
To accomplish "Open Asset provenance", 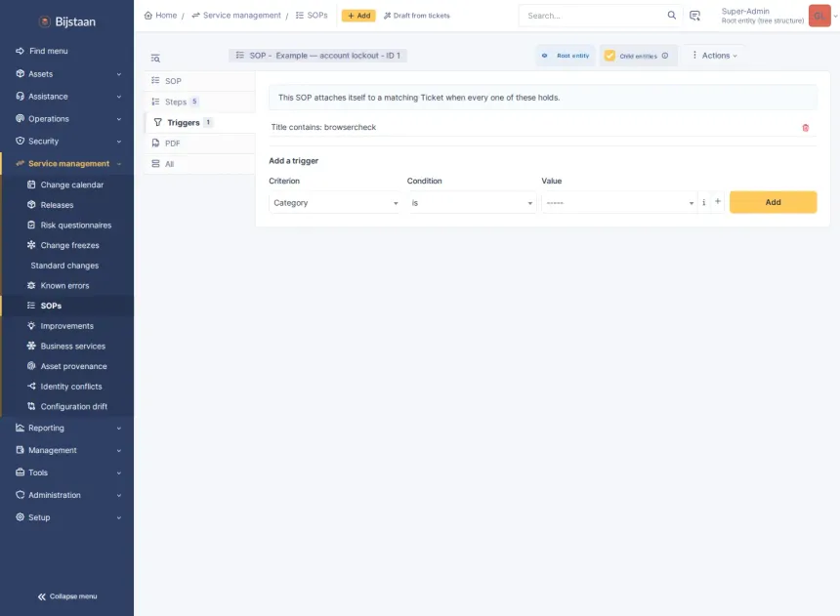I will click(67, 366).
